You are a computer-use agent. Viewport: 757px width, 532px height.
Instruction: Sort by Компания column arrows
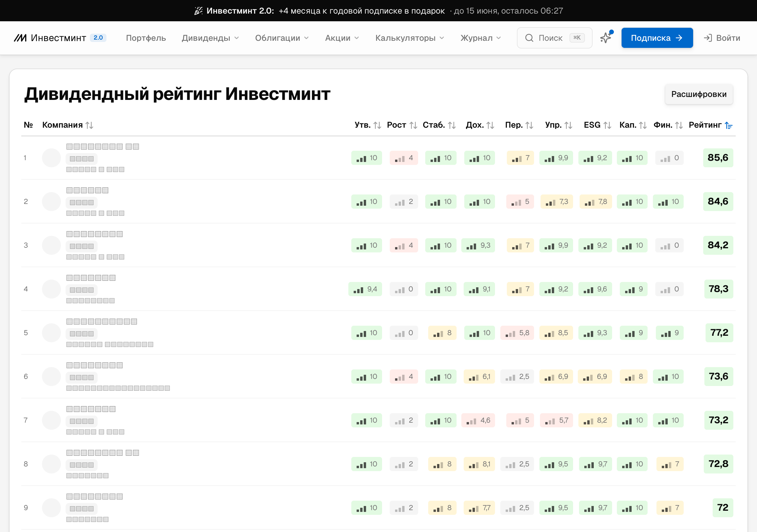coord(89,125)
